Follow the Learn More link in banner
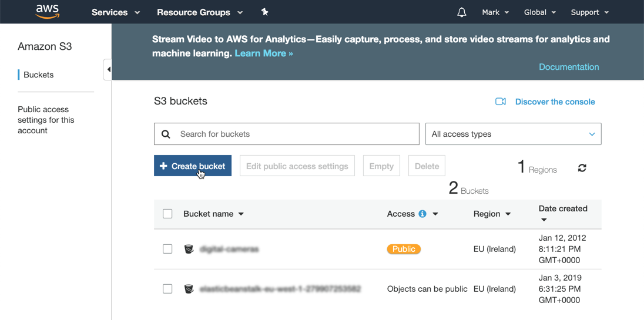This screenshot has width=644, height=320. coord(263,53)
